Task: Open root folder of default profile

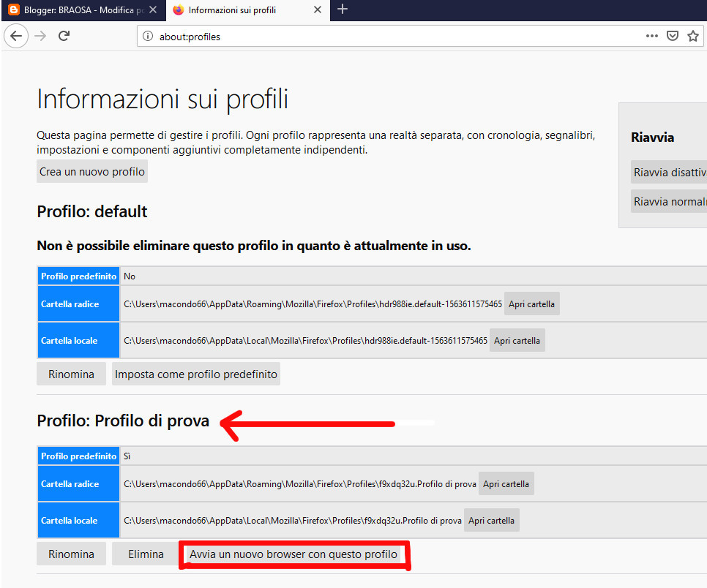Action: (x=531, y=304)
